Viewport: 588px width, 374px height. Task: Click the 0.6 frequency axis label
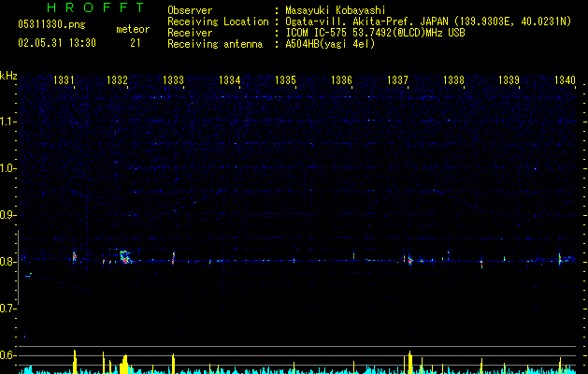pyautogui.click(x=8, y=355)
